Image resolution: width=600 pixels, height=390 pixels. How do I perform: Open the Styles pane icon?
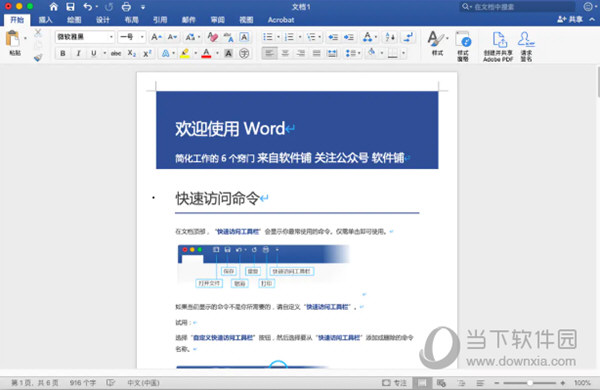pos(463,46)
